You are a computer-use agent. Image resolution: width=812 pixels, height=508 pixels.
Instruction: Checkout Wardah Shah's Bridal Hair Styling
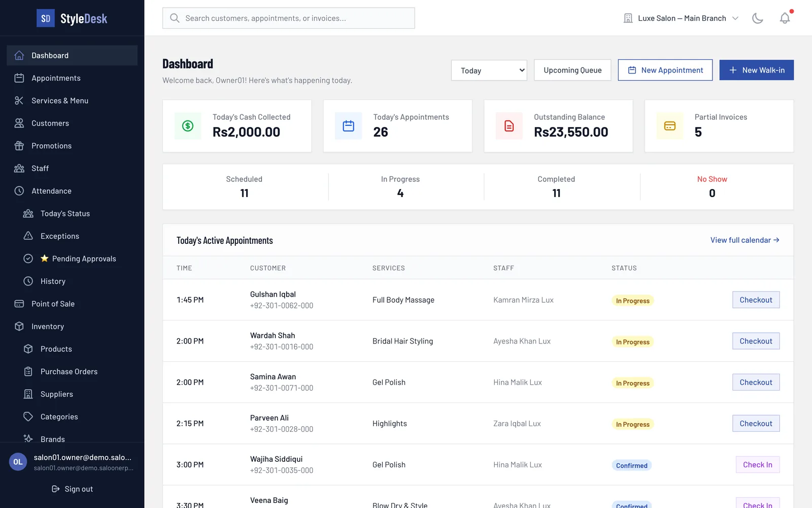[756, 341]
